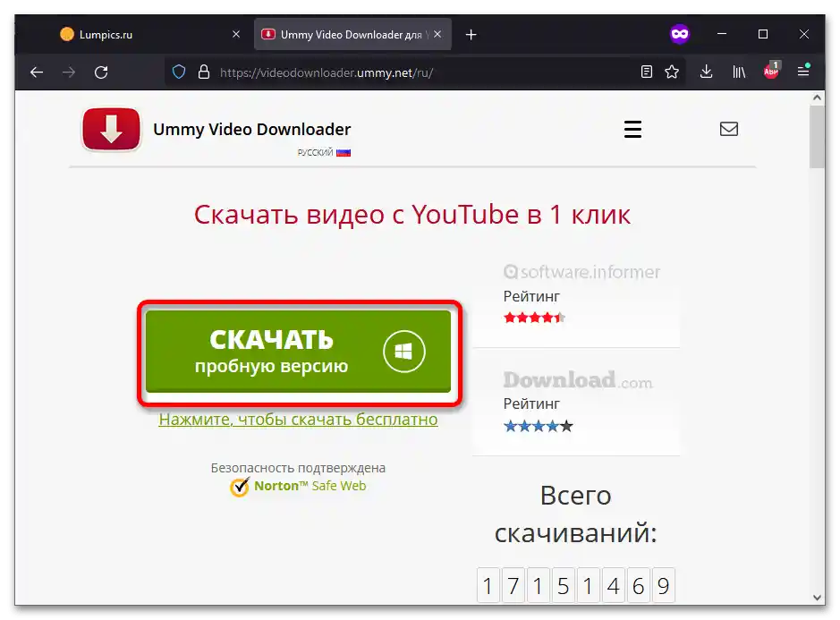Open the Firefox application menu

point(802,72)
